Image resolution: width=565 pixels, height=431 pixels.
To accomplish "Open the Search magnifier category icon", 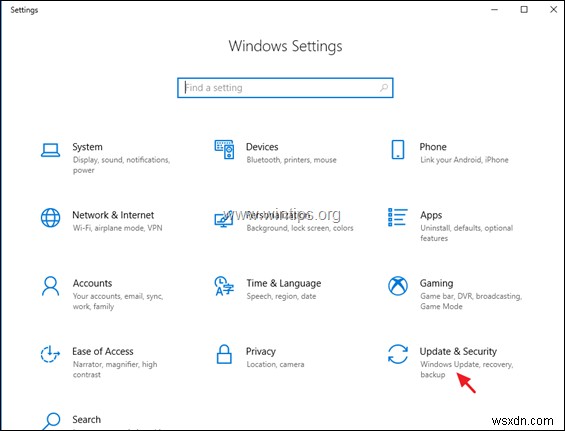I will 51,421.
